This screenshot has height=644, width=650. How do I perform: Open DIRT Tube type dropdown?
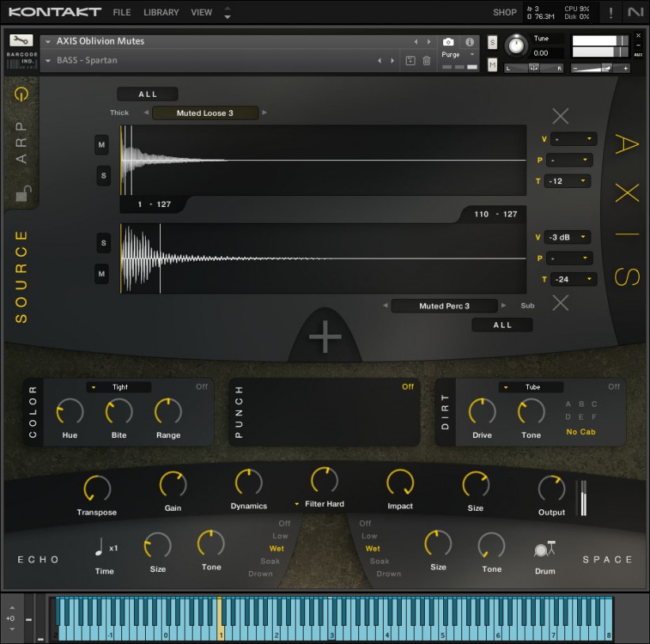531,387
